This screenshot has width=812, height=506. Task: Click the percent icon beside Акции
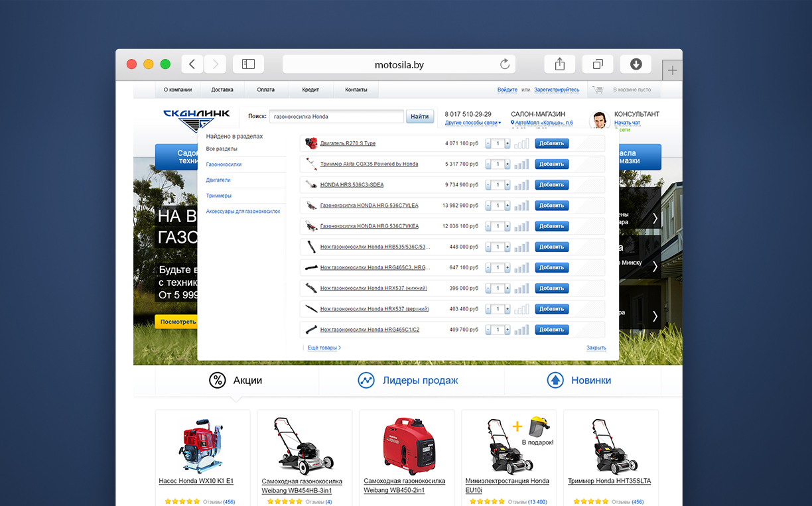pos(218,380)
